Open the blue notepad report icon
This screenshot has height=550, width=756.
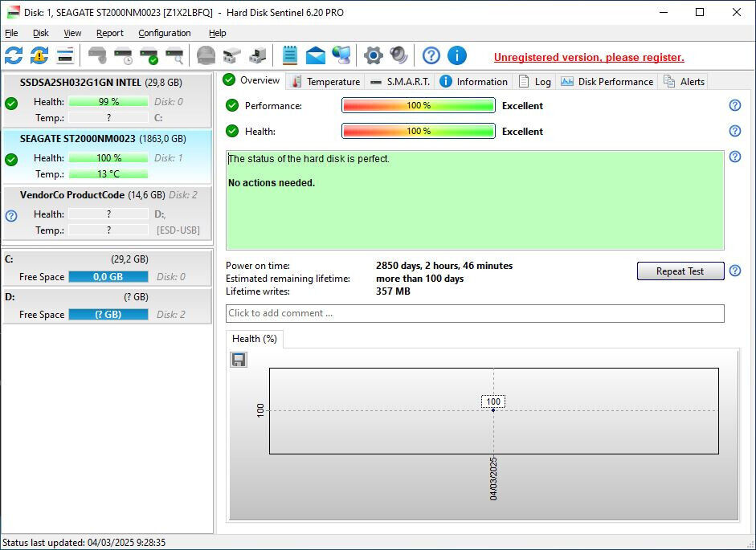tap(290, 55)
